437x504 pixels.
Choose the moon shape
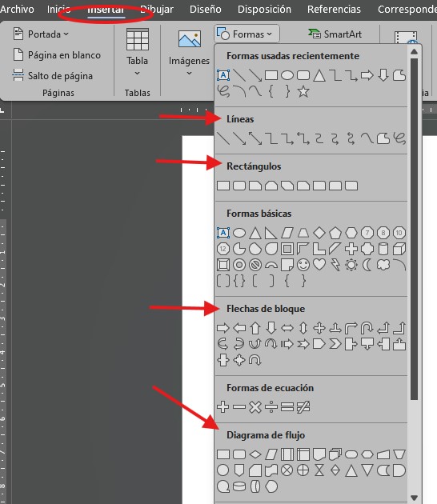coord(367,265)
